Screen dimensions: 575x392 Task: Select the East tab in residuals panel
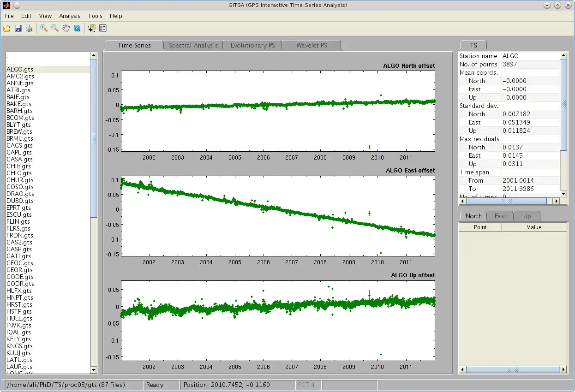coord(500,216)
